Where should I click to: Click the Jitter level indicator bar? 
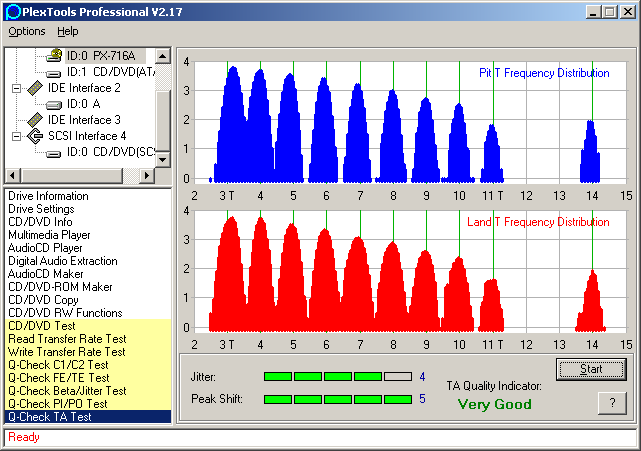[337, 377]
